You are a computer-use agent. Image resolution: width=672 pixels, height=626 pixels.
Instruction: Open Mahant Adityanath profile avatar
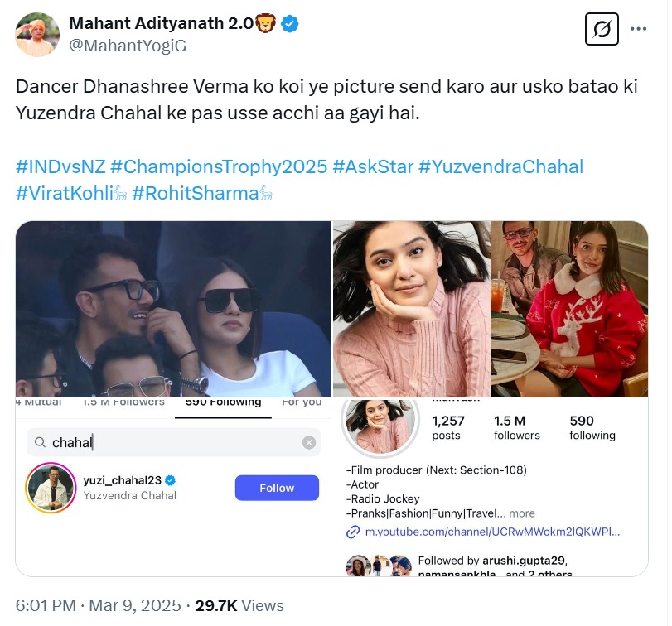pos(37,35)
